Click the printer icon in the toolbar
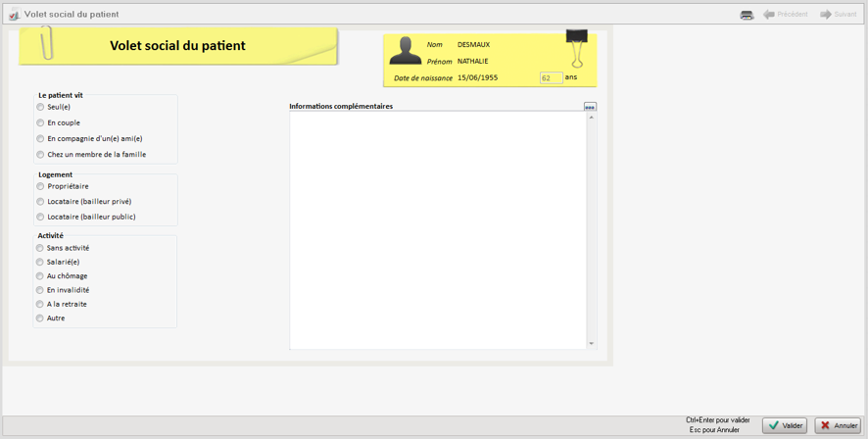This screenshot has height=439, width=868. [x=747, y=15]
